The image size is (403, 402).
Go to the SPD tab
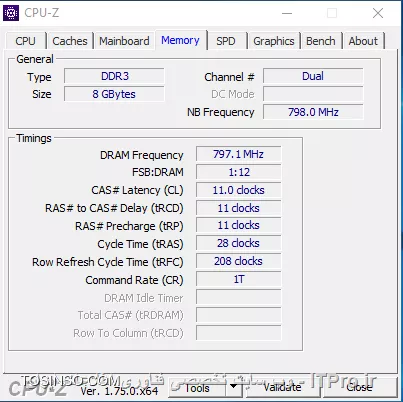(x=226, y=41)
